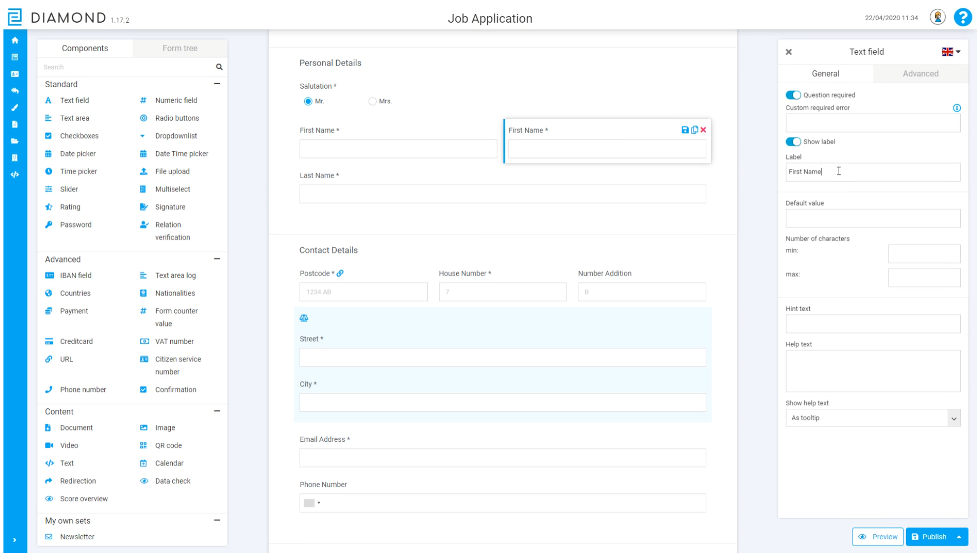Open the language flag dropdown
Image resolution: width=980 pixels, height=556 pixels.
[950, 51]
